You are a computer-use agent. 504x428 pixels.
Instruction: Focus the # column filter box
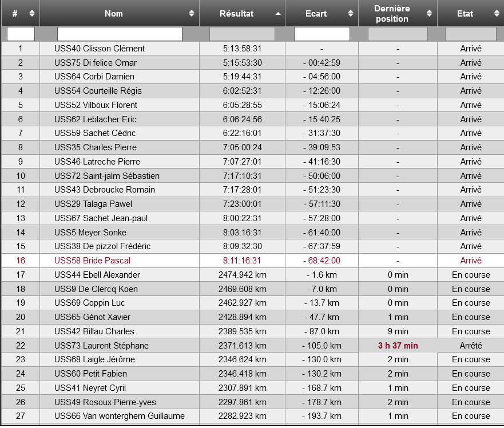pyautogui.click(x=21, y=34)
